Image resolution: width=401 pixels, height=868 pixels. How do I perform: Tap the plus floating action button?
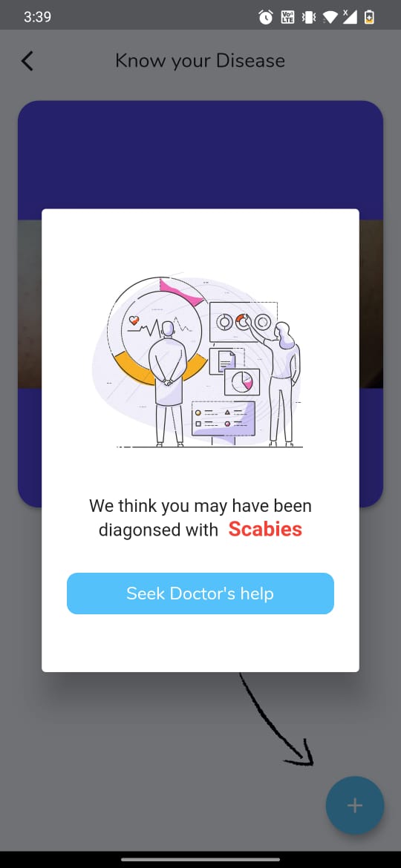(354, 805)
